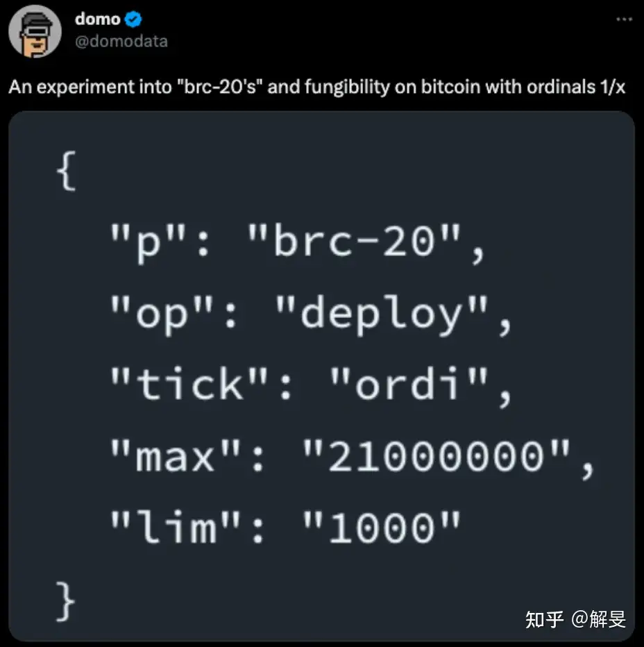
Task: Open the @domodata handle link
Action: pyautogui.click(x=121, y=41)
